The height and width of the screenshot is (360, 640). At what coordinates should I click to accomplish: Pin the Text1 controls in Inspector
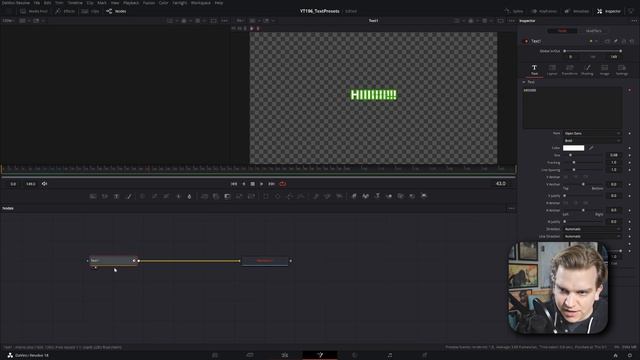[616, 41]
